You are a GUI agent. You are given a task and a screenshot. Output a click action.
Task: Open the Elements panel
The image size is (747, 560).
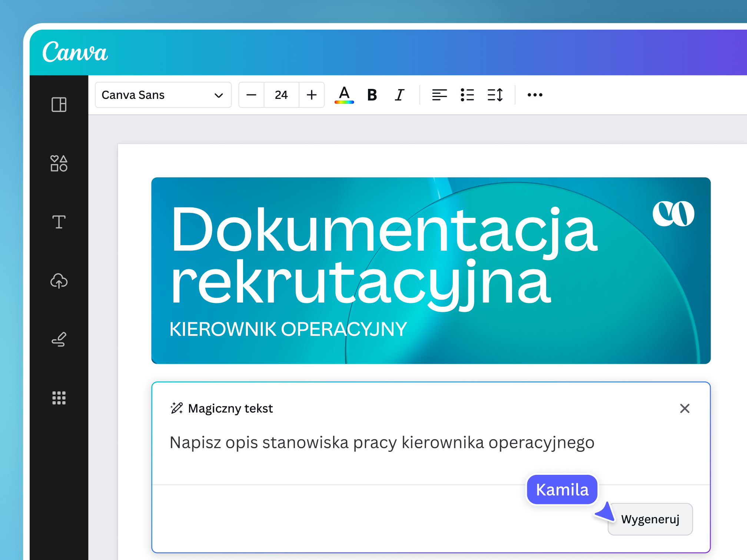(x=59, y=163)
